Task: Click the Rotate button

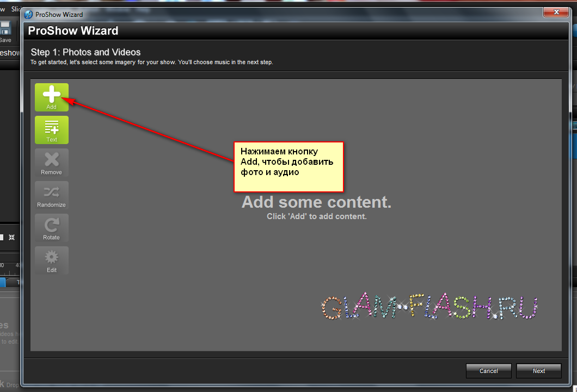Action: click(52, 228)
